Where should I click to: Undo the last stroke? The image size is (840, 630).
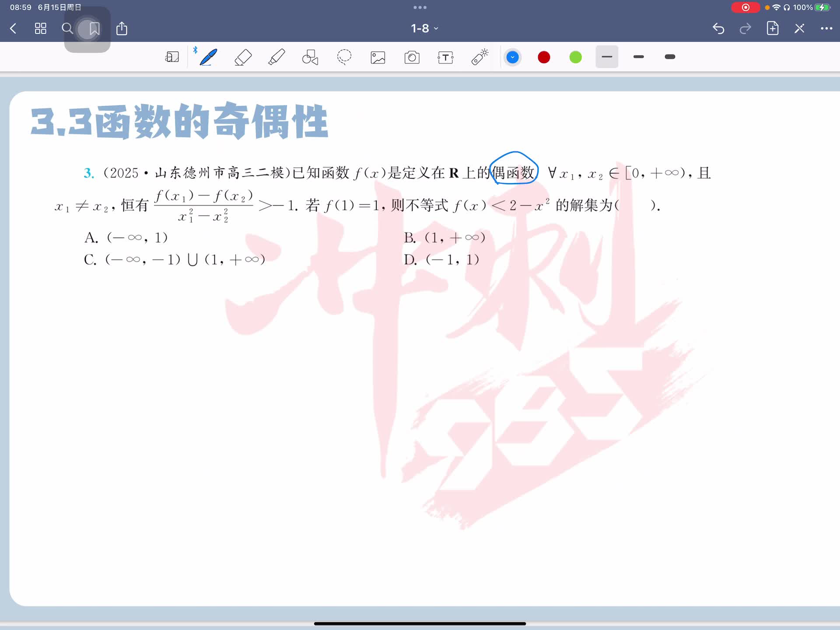click(x=718, y=28)
